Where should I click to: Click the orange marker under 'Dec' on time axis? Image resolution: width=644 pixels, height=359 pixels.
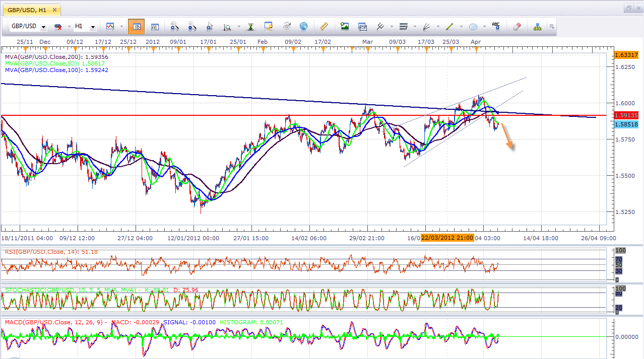click(x=45, y=49)
